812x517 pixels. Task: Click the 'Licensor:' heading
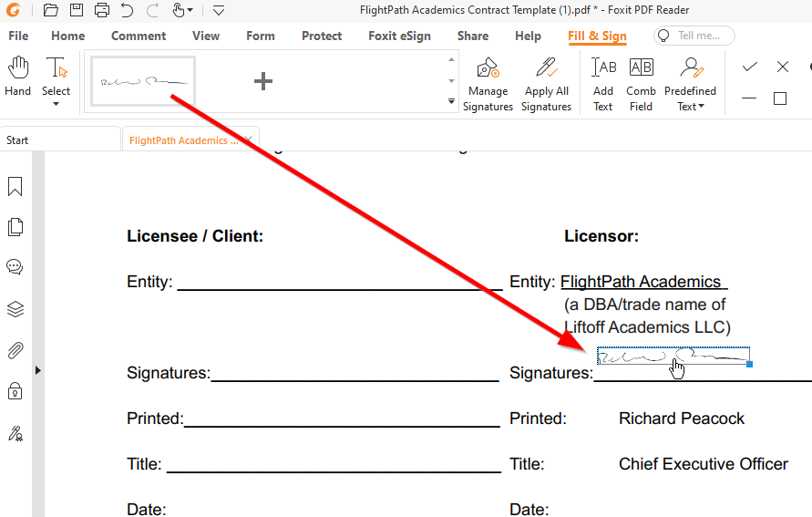(x=601, y=236)
